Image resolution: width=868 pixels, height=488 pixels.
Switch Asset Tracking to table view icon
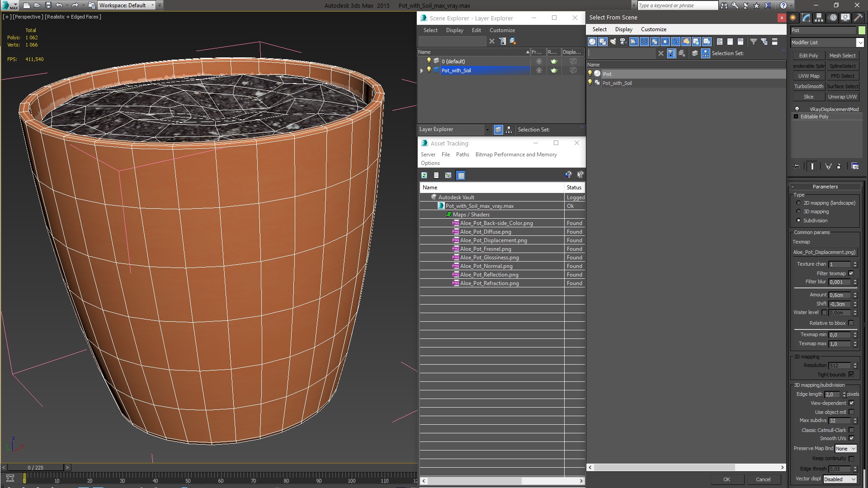pyautogui.click(x=461, y=175)
